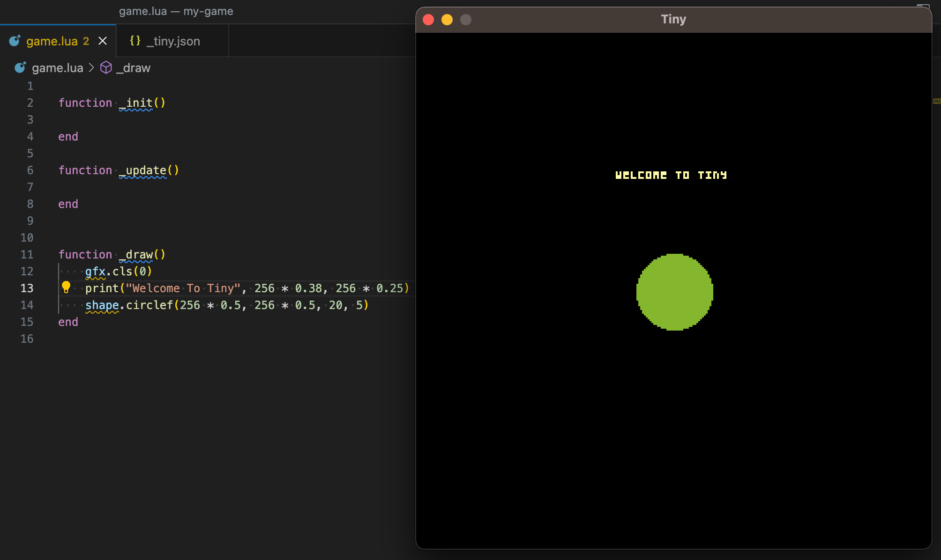941x560 pixels.
Task: Open the _draw breadcrumb dropdown
Action: coord(134,68)
